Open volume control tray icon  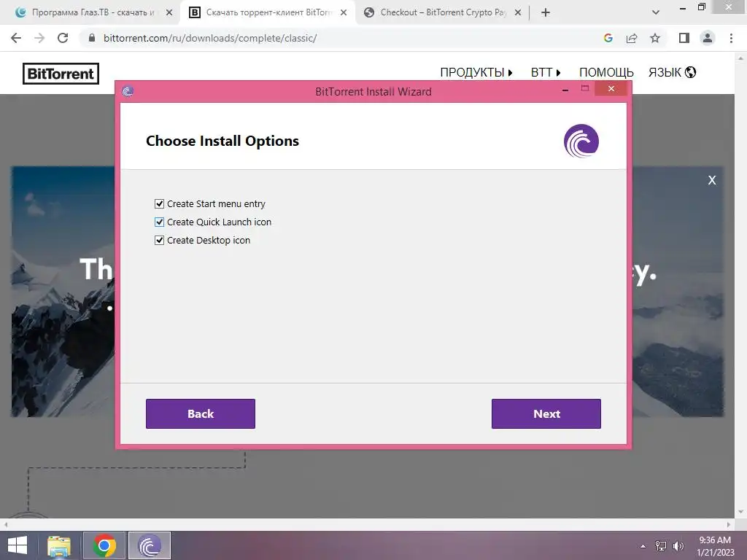(678, 545)
